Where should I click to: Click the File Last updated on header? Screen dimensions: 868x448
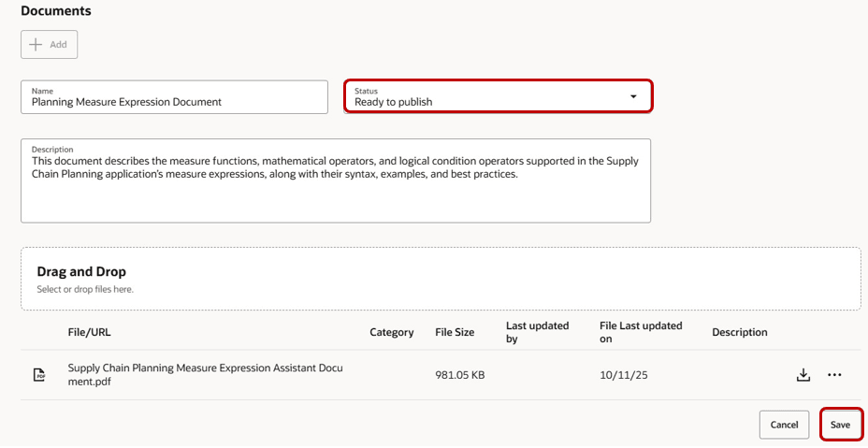[x=641, y=332]
